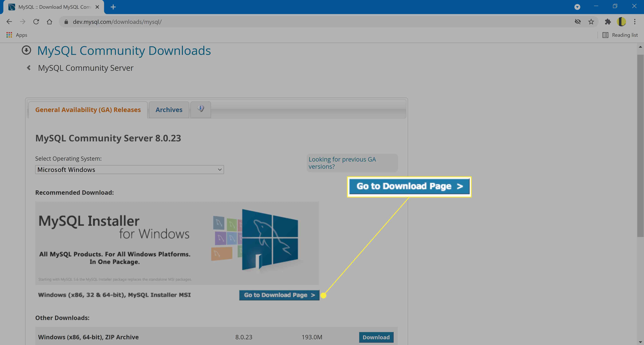This screenshot has width=644, height=345.
Task: Switch to the Archives tab
Action: coord(169,110)
